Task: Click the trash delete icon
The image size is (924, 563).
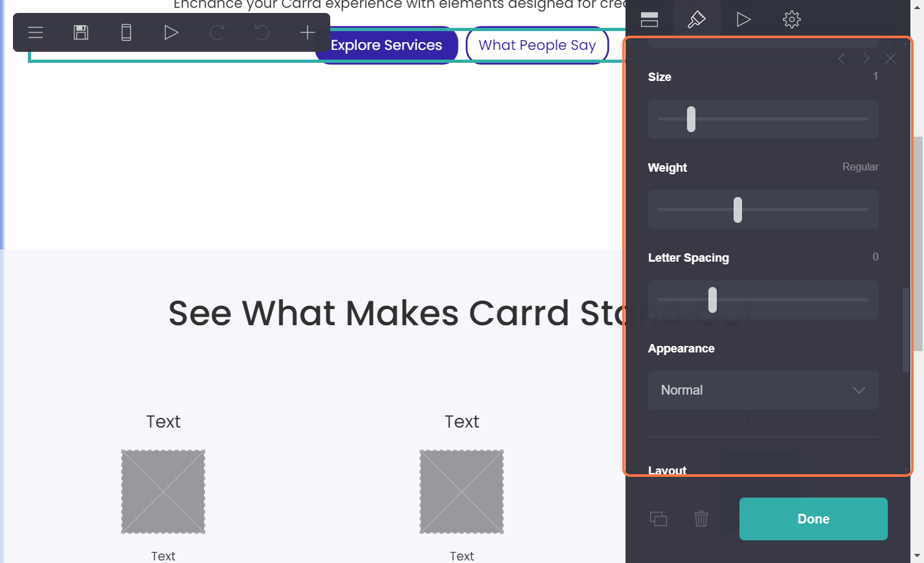Action: [701, 519]
